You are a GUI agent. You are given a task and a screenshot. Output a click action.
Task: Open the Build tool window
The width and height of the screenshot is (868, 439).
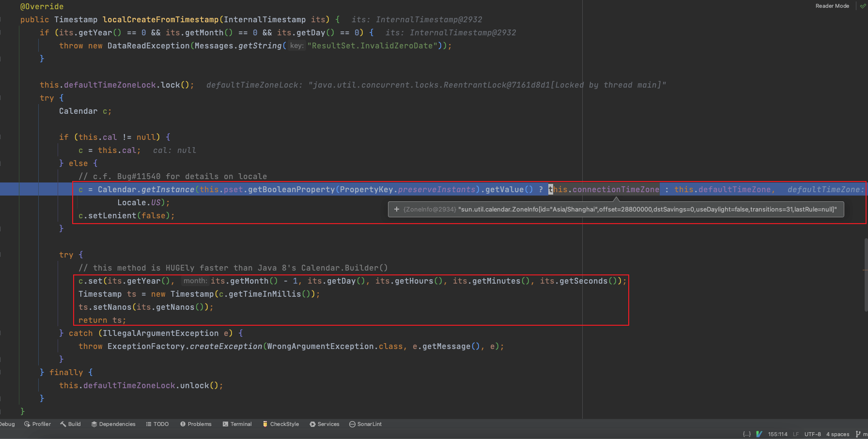tap(70, 424)
